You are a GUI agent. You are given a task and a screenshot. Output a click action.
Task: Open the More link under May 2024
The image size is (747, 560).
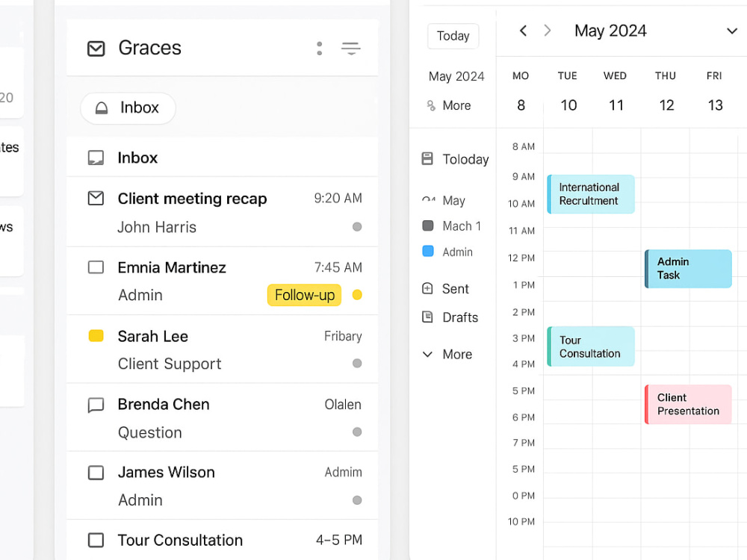456,106
